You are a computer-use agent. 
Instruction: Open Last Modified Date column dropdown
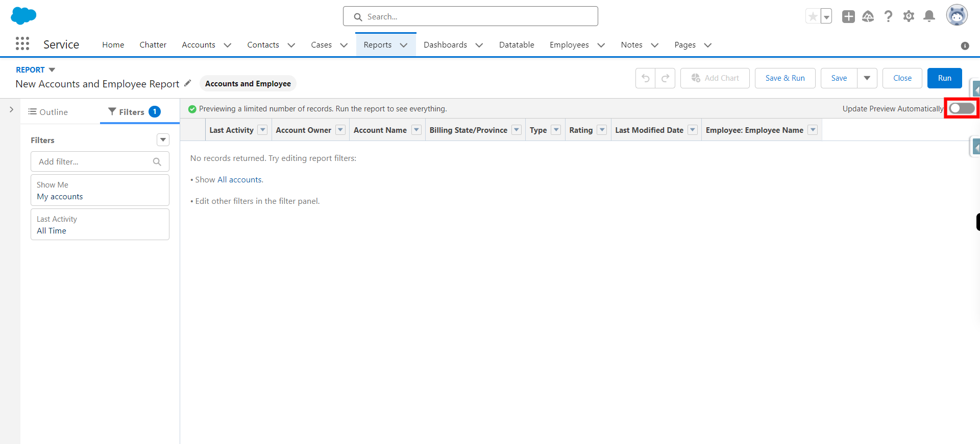693,130
